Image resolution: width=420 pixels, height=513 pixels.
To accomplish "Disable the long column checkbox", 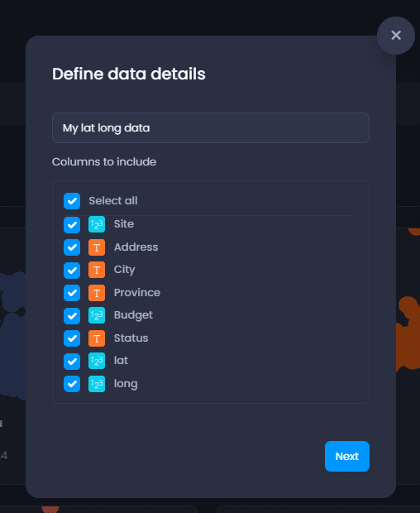I will 72,384.
